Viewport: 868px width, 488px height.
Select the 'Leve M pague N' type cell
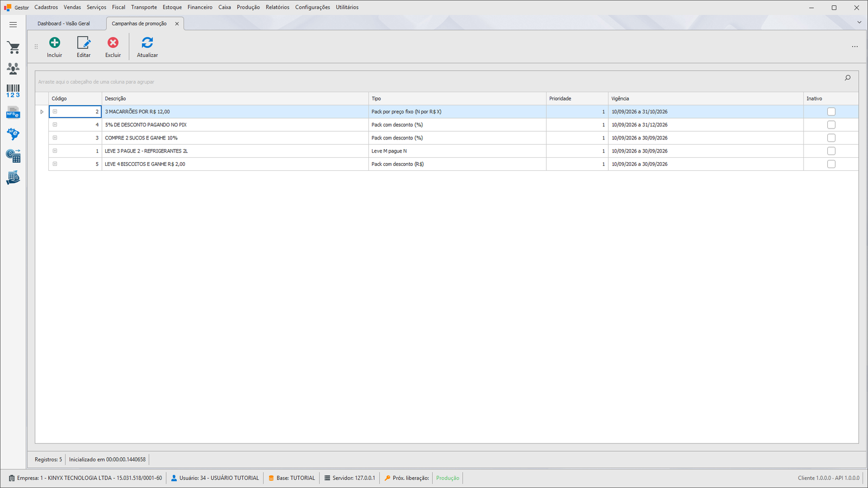tap(457, 151)
